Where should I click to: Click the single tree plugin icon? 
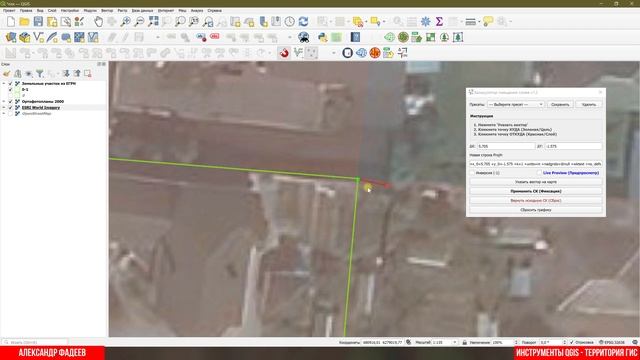click(x=444, y=38)
